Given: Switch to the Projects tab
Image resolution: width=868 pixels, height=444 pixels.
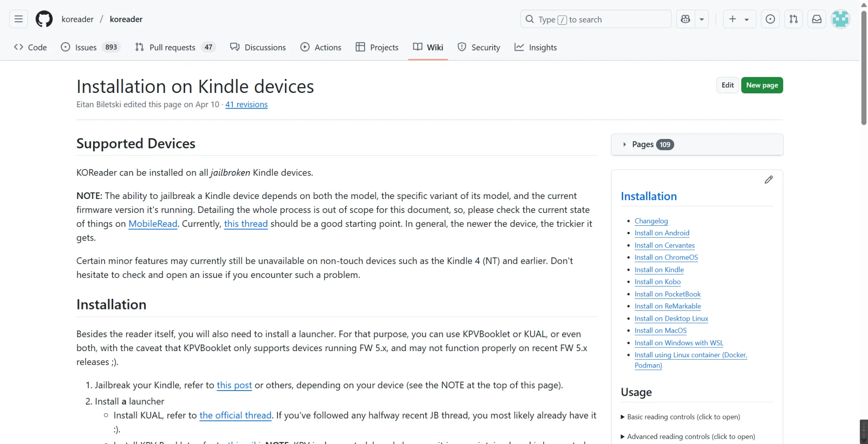Looking at the screenshot, I should (x=377, y=47).
